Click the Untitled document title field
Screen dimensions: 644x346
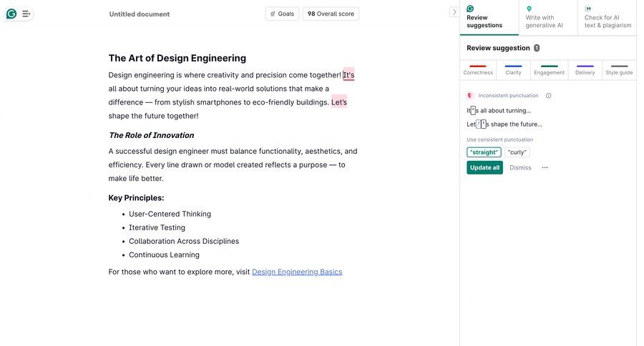(140, 14)
